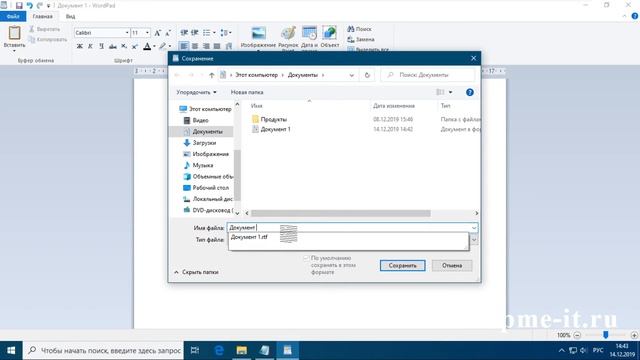This screenshot has height=360, width=640.
Task: Open the Windows Start menu
Action: click(x=11, y=350)
